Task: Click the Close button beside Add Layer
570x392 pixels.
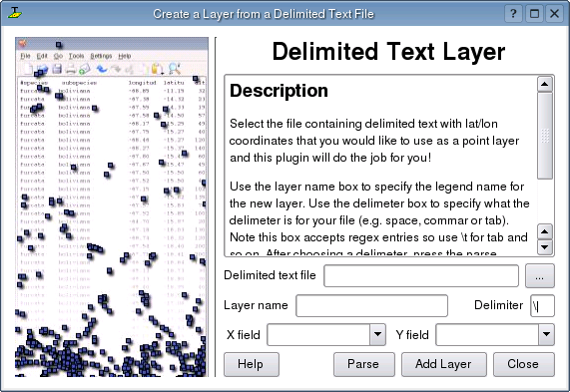Action: click(x=524, y=364)
